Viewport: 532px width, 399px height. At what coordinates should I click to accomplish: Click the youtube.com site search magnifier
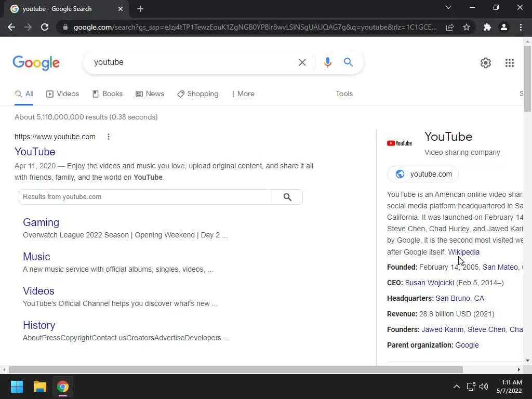[287, 197]
